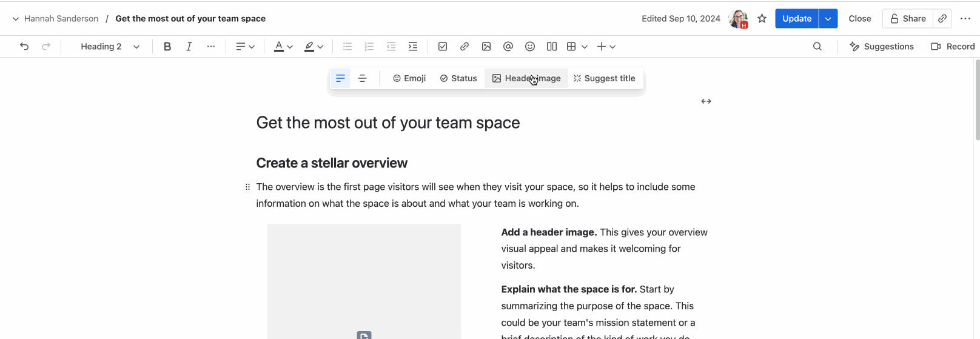Toggle italic formatting
Screen dimensions: 980x339
(189, 47)
